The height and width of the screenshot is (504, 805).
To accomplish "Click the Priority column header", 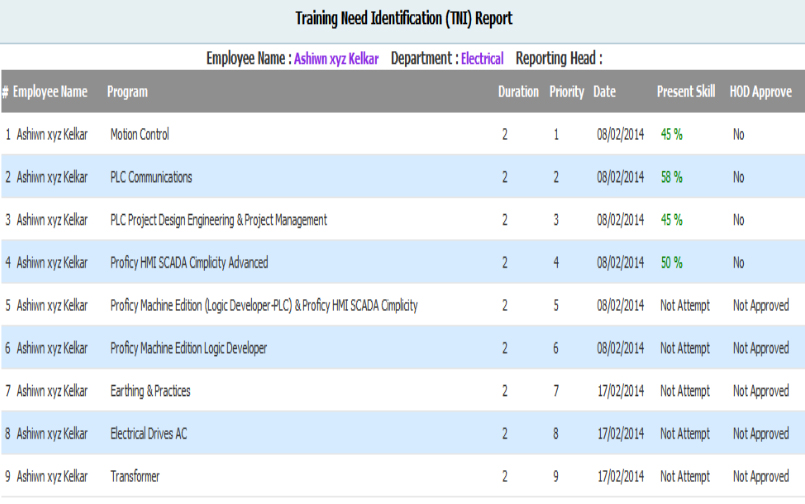I will tap(567, 92).
